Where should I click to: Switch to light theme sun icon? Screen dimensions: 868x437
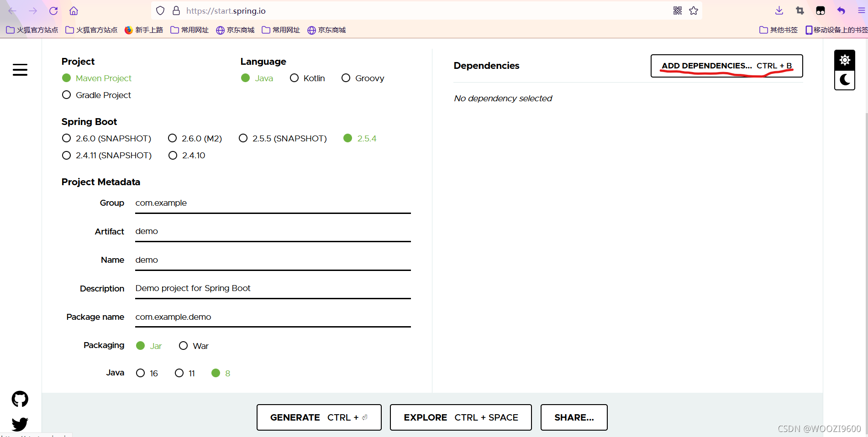(x=845, y=60)
